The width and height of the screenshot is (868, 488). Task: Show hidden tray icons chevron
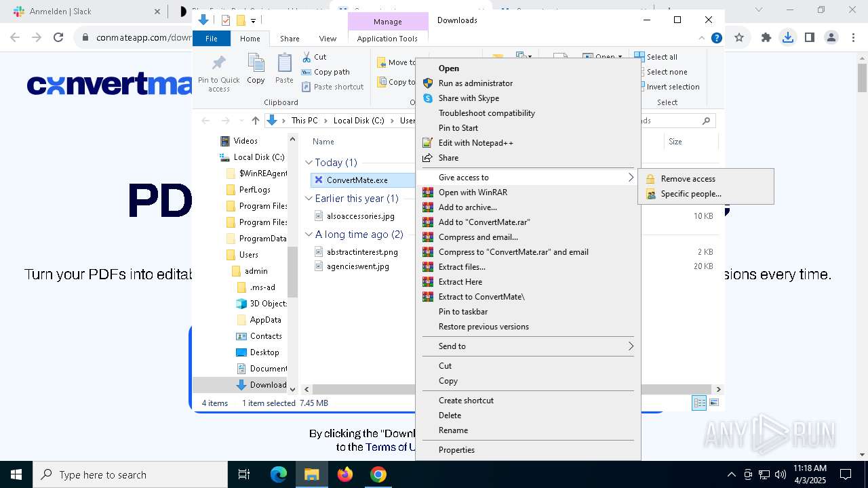pos(731,474)
